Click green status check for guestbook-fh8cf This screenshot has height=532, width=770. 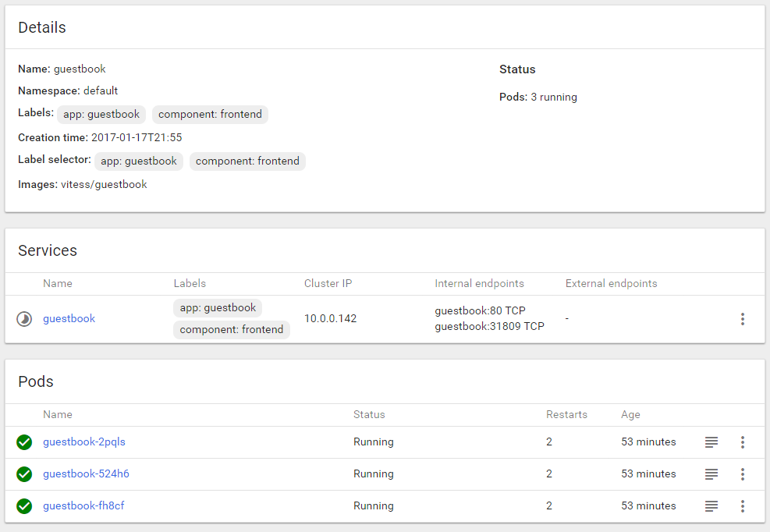tap(24, 506)
